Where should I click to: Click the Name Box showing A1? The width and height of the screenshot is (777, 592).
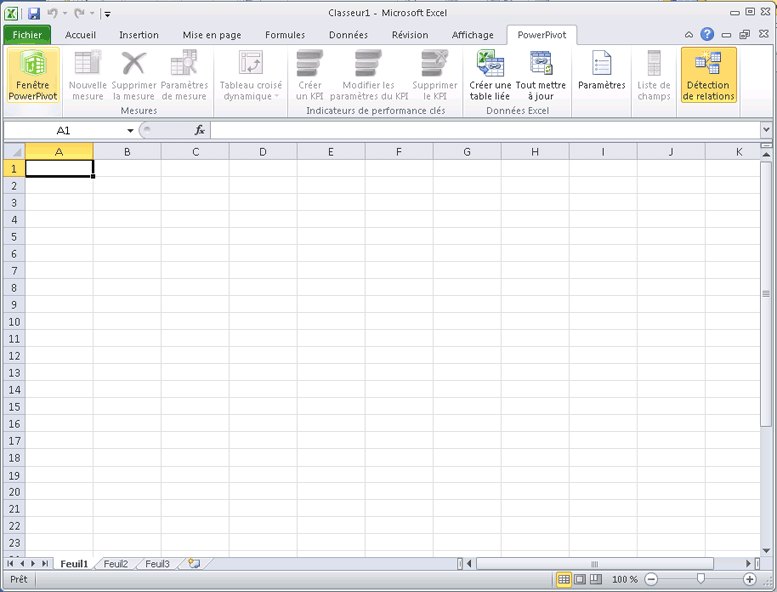click(x=63, y=131)
